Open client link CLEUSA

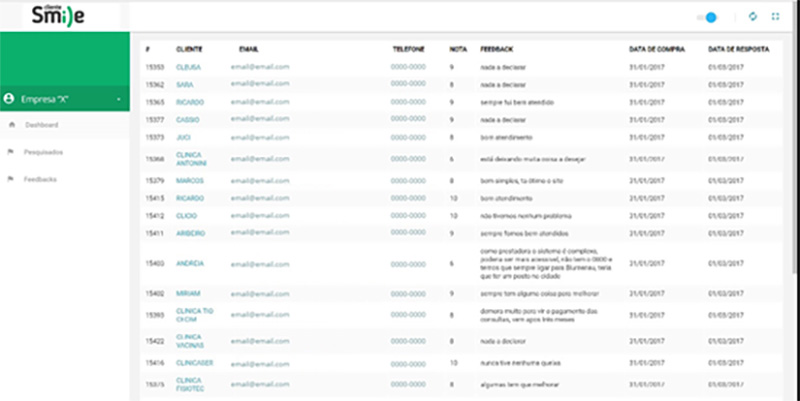[x=188, y=67]
